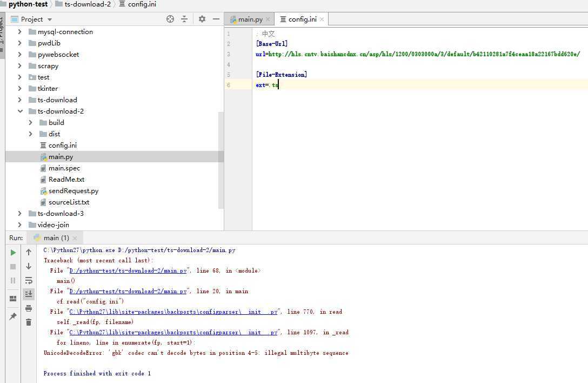Expand the mysql-connection folder
This screenshot has height=383, width=588.
(x=19, y=32)
